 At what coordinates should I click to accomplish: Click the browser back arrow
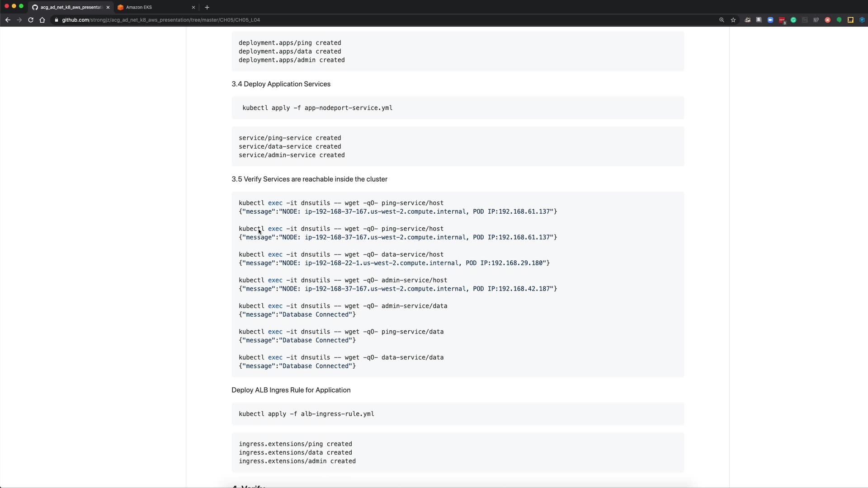8,20
